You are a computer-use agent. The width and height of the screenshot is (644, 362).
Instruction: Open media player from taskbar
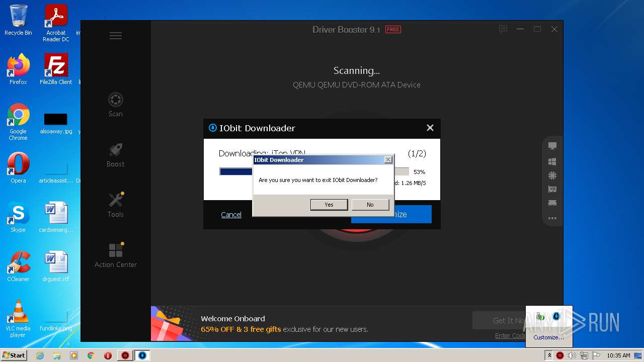(x=74, y=355)
